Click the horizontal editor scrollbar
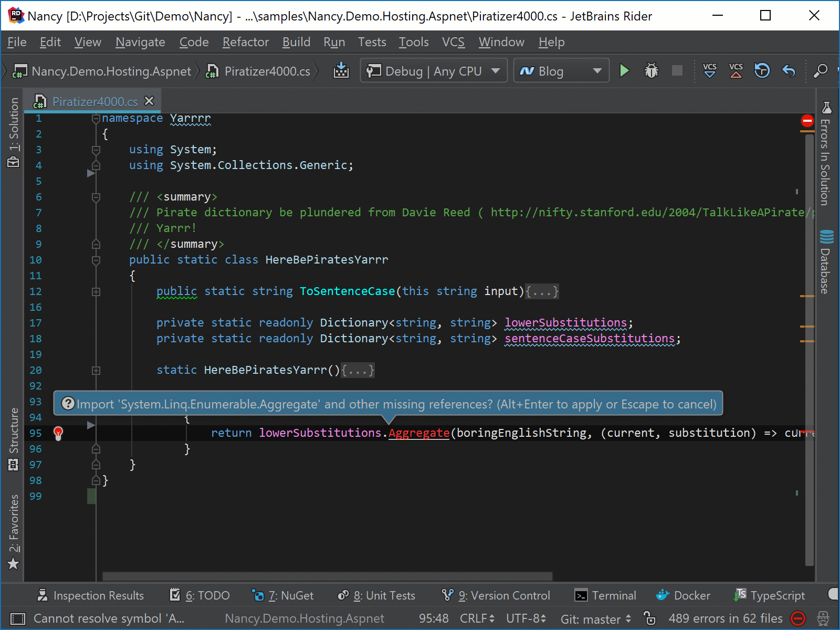 point(328,576)
